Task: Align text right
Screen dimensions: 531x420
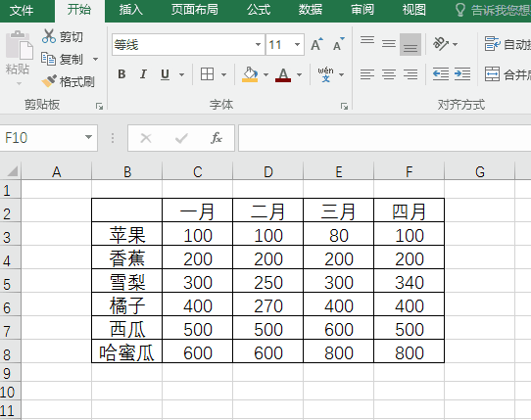Action: 410,74
